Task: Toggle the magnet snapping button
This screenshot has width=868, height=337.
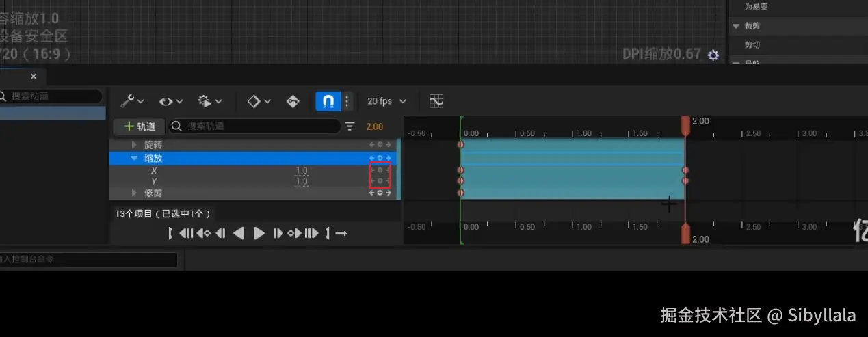Action: click(328, 101)
